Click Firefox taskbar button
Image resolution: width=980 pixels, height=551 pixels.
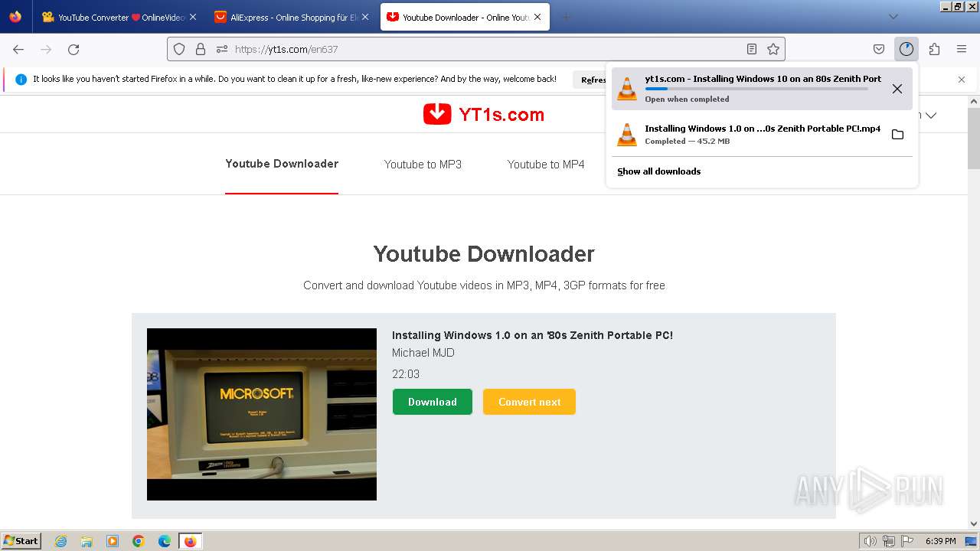pos(191,541)
